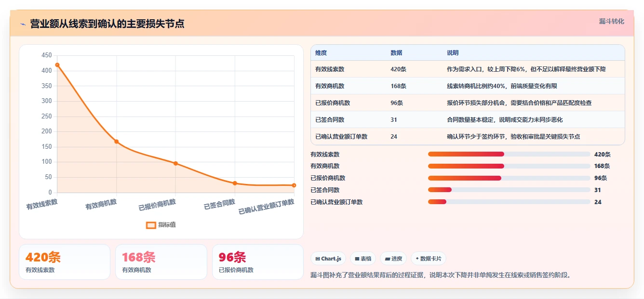Click the footer sentence starting 漏斗图补充了
The image size is (644, 299).
(x=441, y=275)
